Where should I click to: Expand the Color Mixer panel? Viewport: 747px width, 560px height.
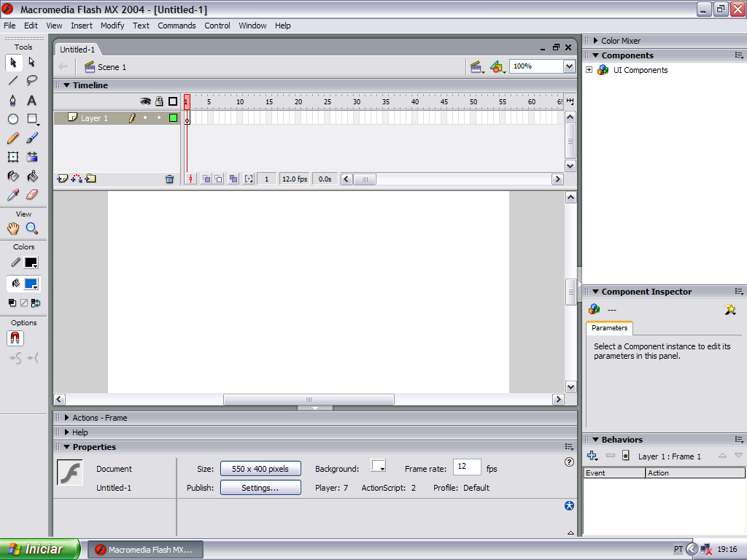595,41
